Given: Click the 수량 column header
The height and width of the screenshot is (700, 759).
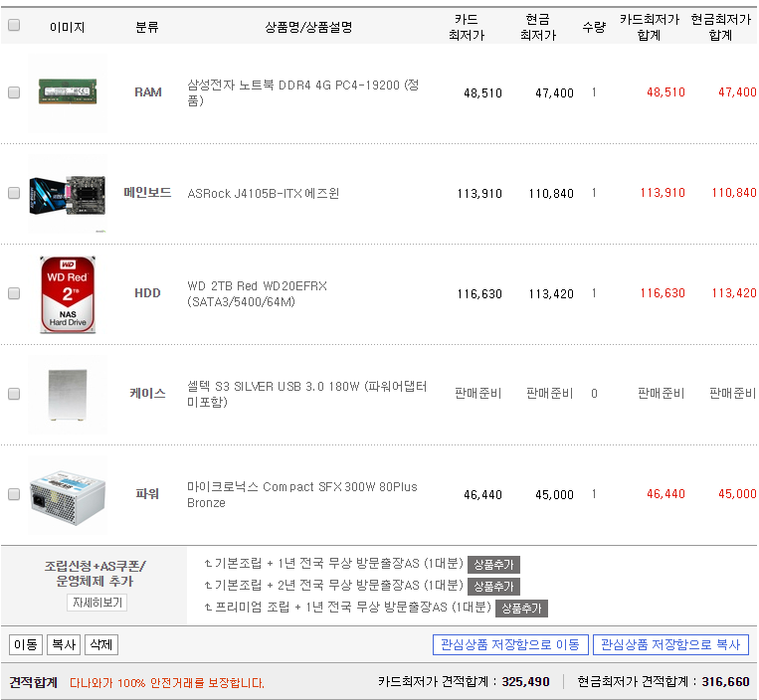Looking at the screenshot, I should click(x=594, y=27).
